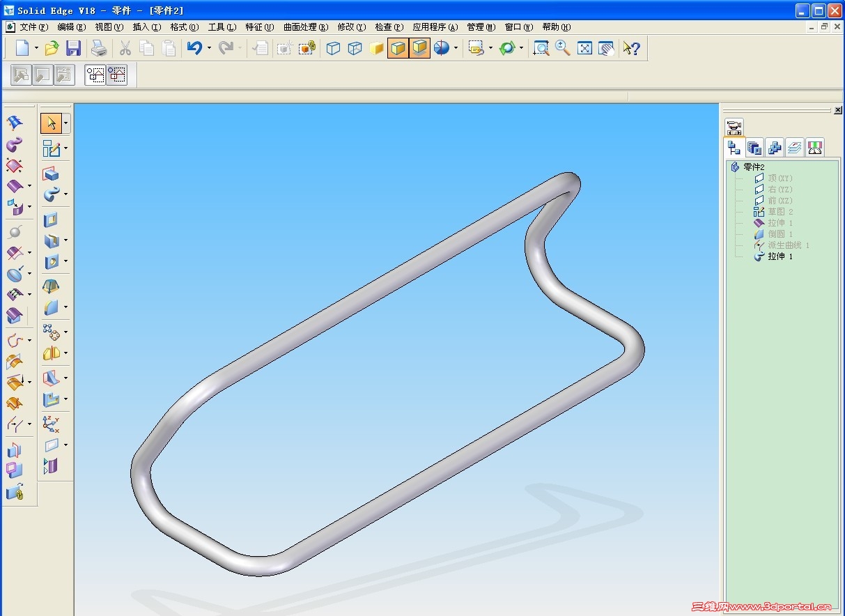
Task: Click the Print icon
Action: tap(99, 48)
